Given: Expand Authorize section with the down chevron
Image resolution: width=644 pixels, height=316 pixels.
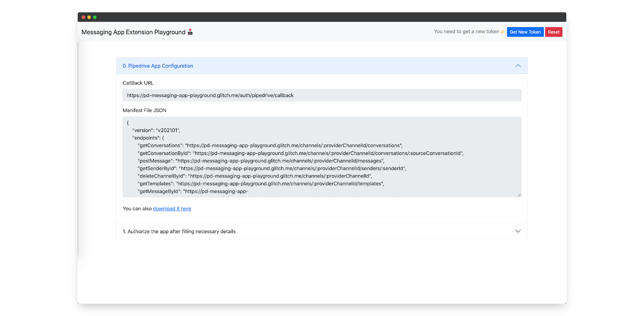Looking at the screenshot, I should click(518, 231).
